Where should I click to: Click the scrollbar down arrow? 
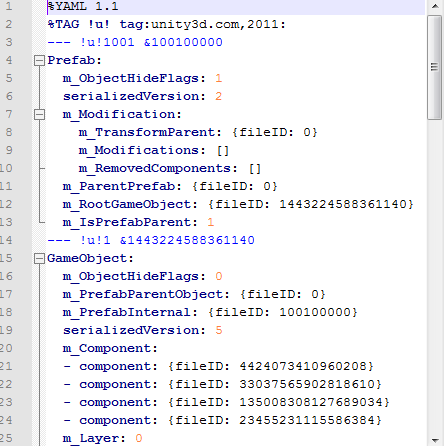[435, 440]
